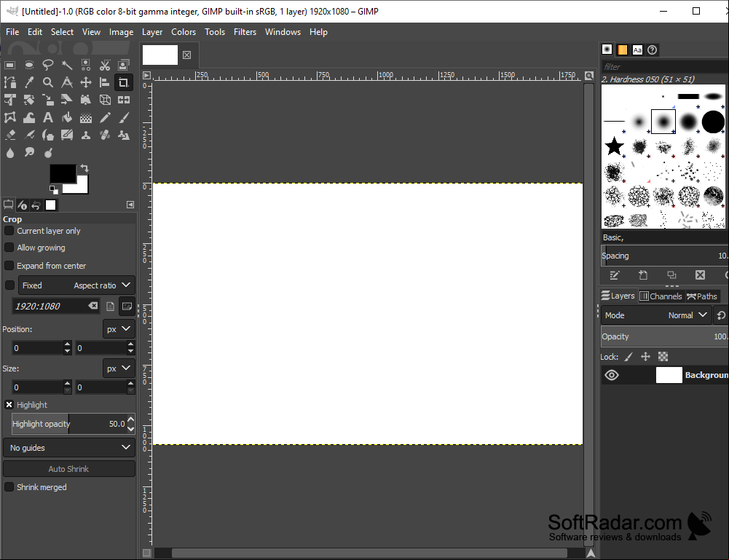
Task: Enable Current layer only option
Action: (9, 231)
